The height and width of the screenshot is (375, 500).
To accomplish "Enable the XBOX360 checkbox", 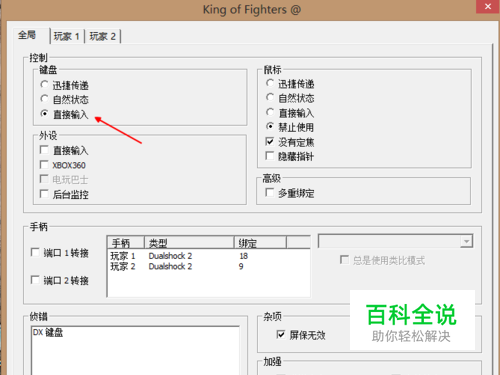I will click(x=44, y=165).
